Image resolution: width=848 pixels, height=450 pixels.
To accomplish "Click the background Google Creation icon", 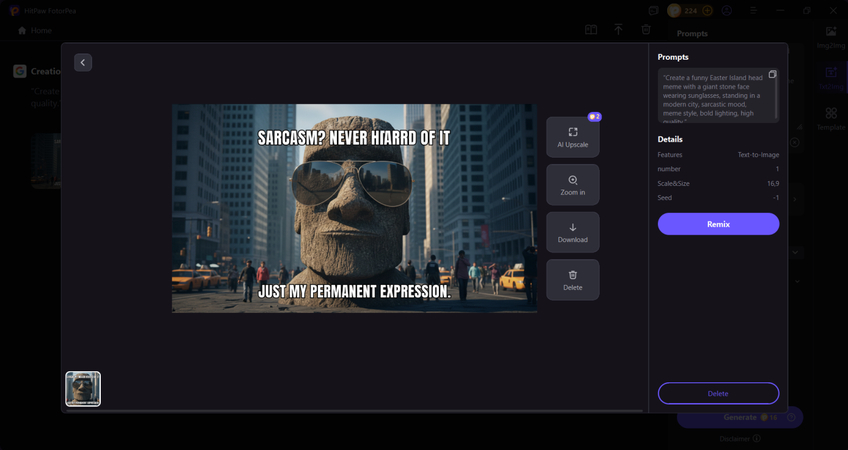I will coord(20,71).
